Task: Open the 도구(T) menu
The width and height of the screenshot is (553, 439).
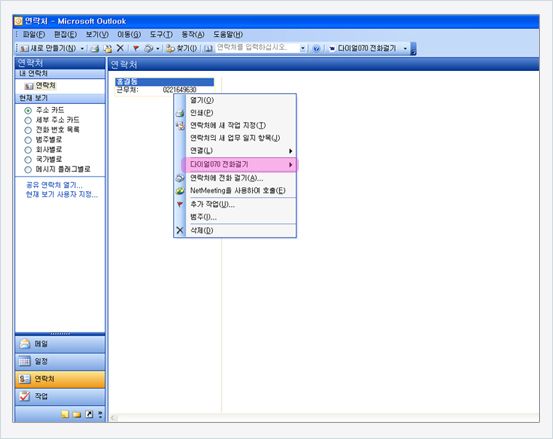Action: 161,35
